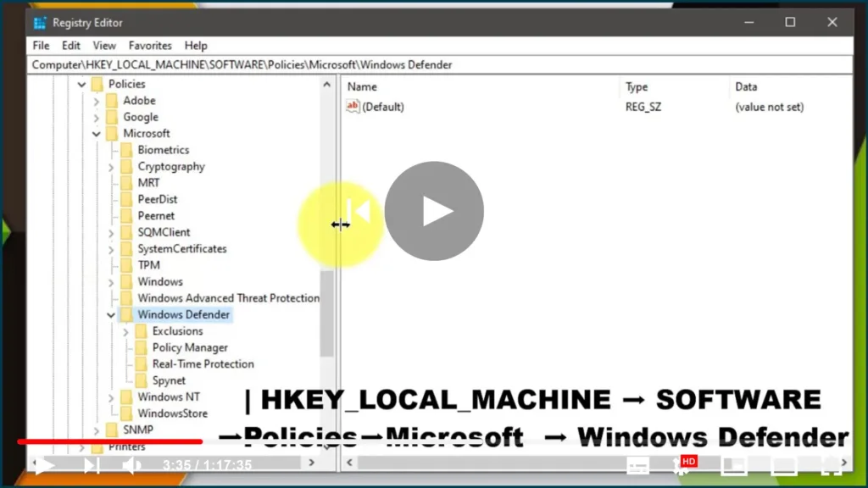Click the Name column header
Viewport: 868px width, 488px height.
click(363, 87)
